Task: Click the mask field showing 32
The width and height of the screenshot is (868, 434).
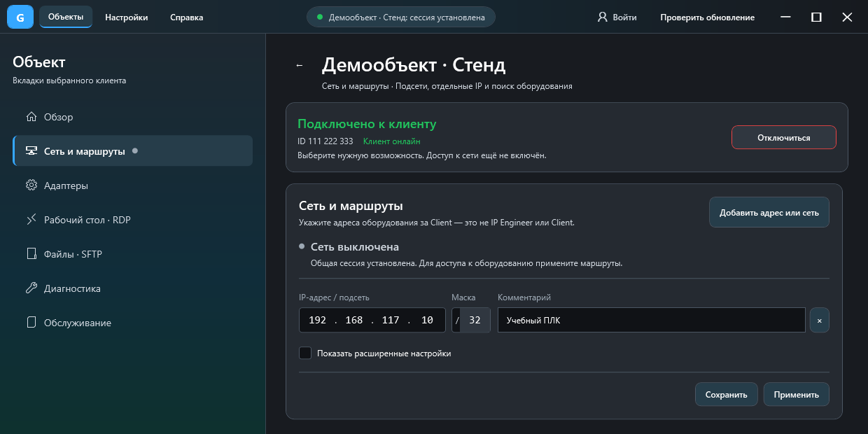Action: [x=475, y=320]
